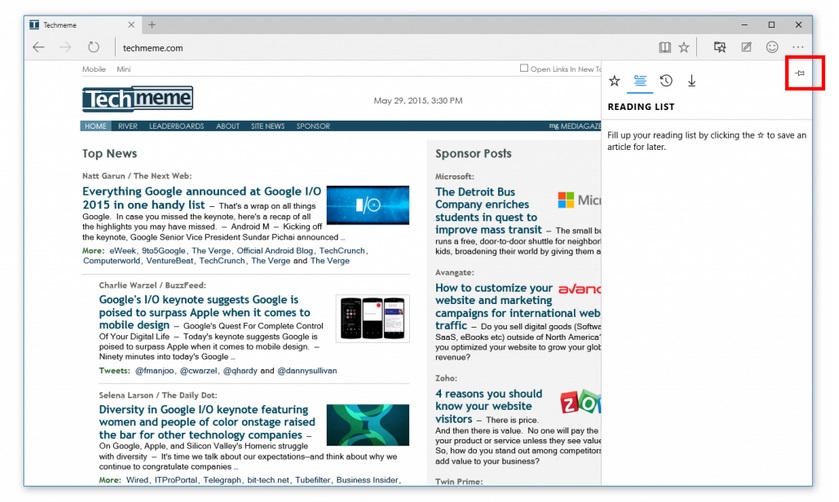Open @cwarzel tweet link
The width and height of the screenshot is (839, 502).
199,370
